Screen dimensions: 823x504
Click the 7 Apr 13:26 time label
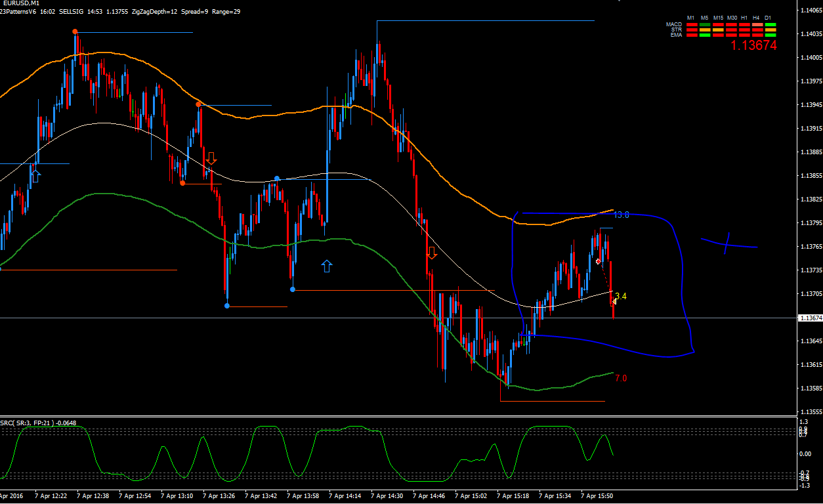coord(219,497)
